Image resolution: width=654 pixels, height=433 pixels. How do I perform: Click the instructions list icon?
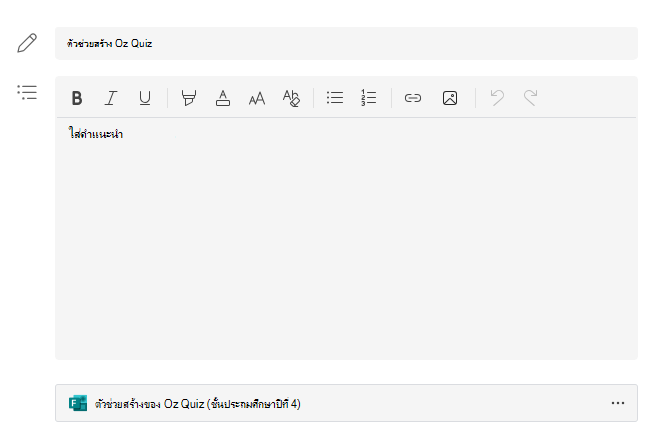point(27,92)
